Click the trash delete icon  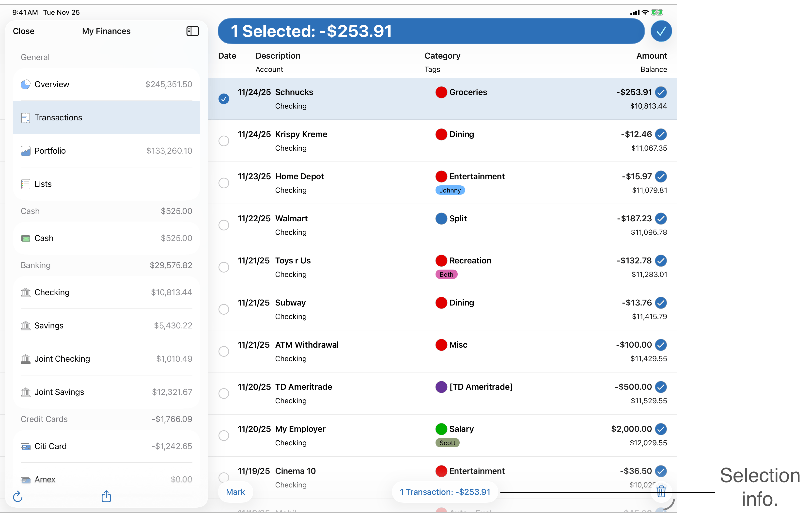click(x=661, y=491)
